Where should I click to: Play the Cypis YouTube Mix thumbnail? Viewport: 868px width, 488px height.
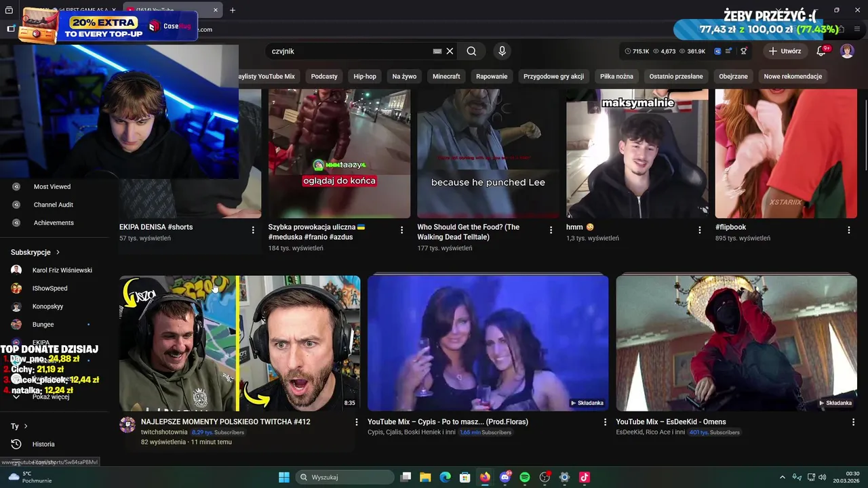[x=488, y=343]
